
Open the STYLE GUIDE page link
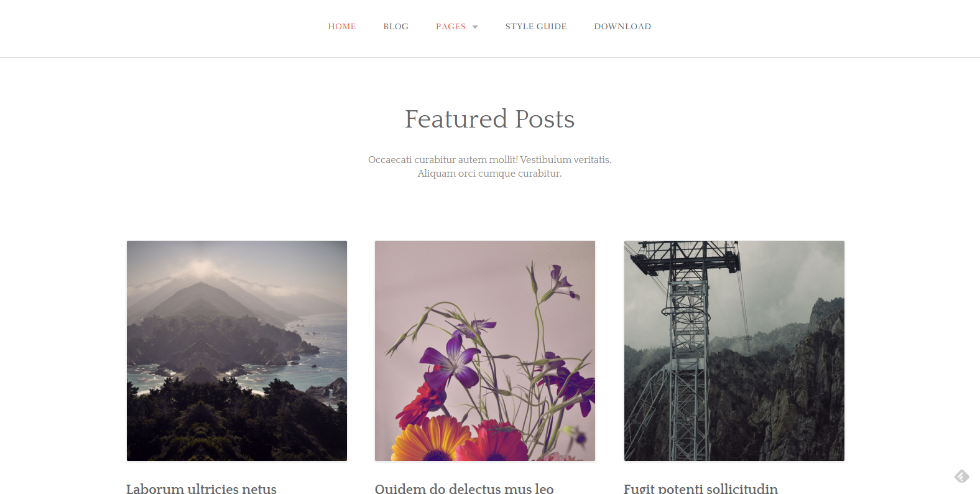tap(536, 26)
